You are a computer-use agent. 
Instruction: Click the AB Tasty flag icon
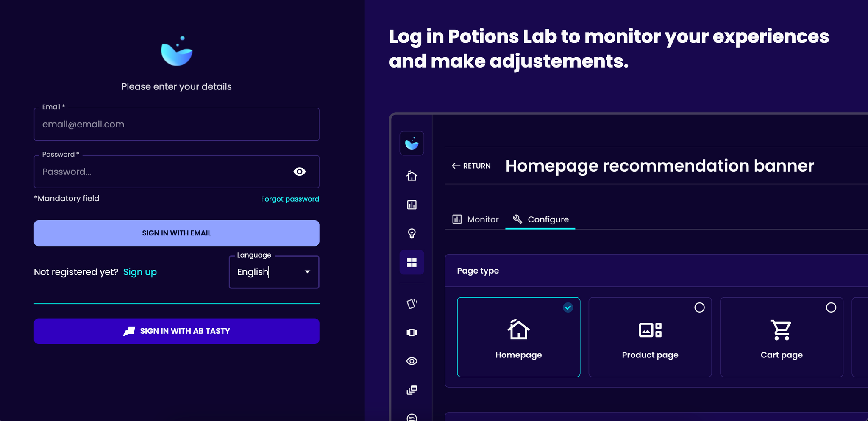[x=129, y=331]
